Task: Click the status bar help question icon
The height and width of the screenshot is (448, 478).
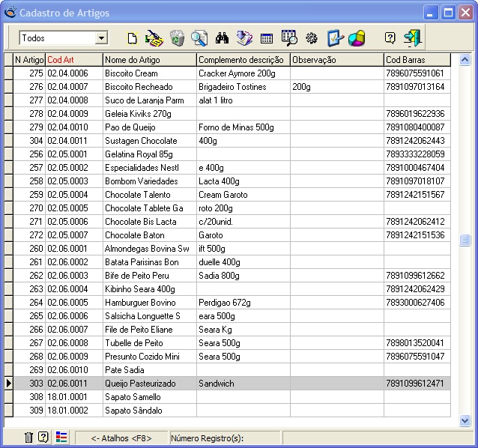Action: coord(43,438)
